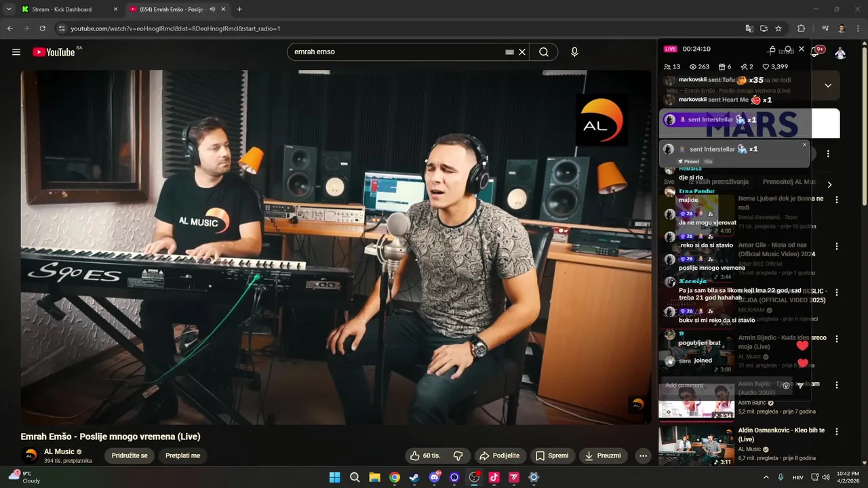Open the on-screen keyboard in search box
Viewport: 868px width, 488px height.
[x=510, y=52]
